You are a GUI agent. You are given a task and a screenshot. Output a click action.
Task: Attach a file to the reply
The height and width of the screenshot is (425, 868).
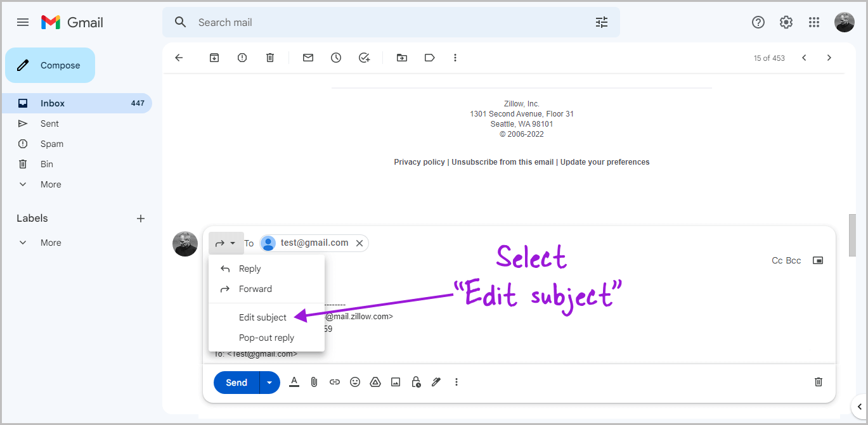point(314,382)
